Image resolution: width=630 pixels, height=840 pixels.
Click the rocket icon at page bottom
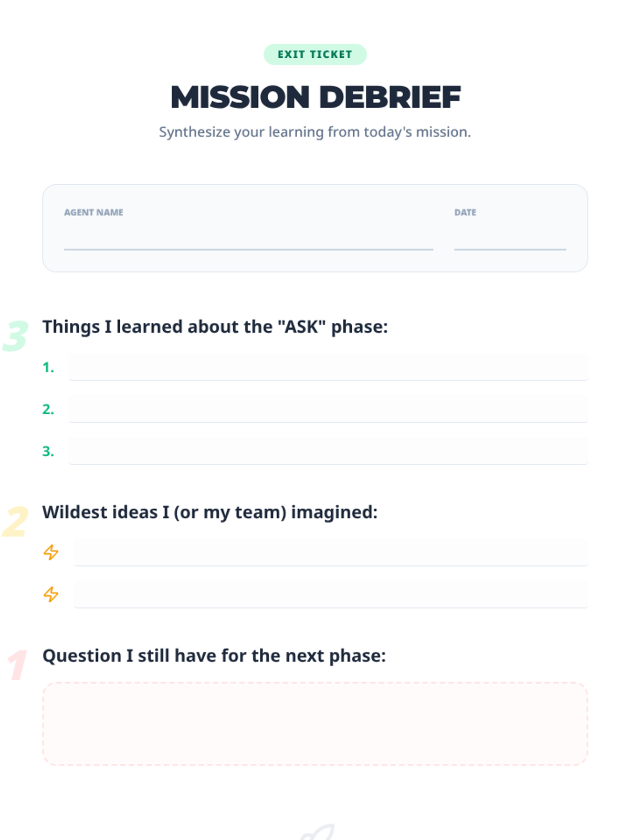coord(318,832)
